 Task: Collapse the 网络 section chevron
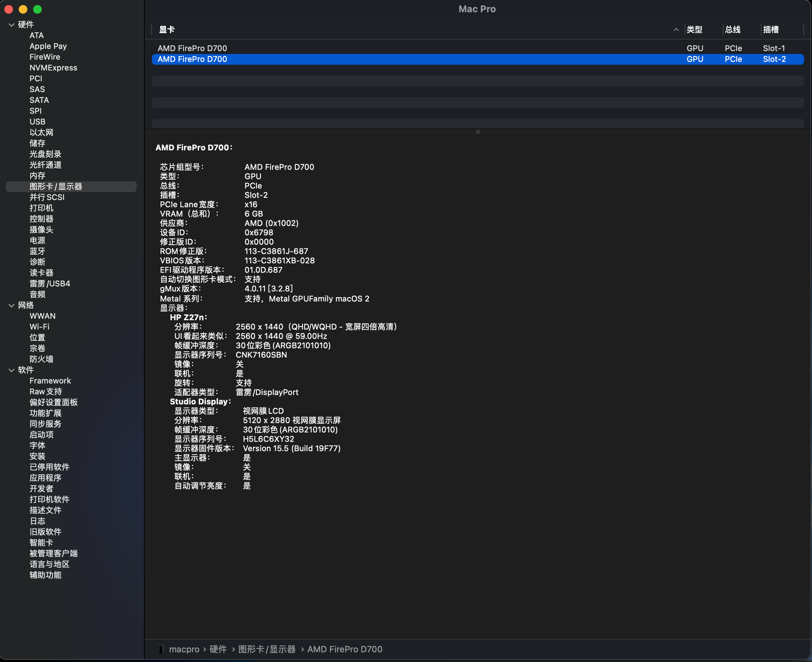click(x=12, y=305)
